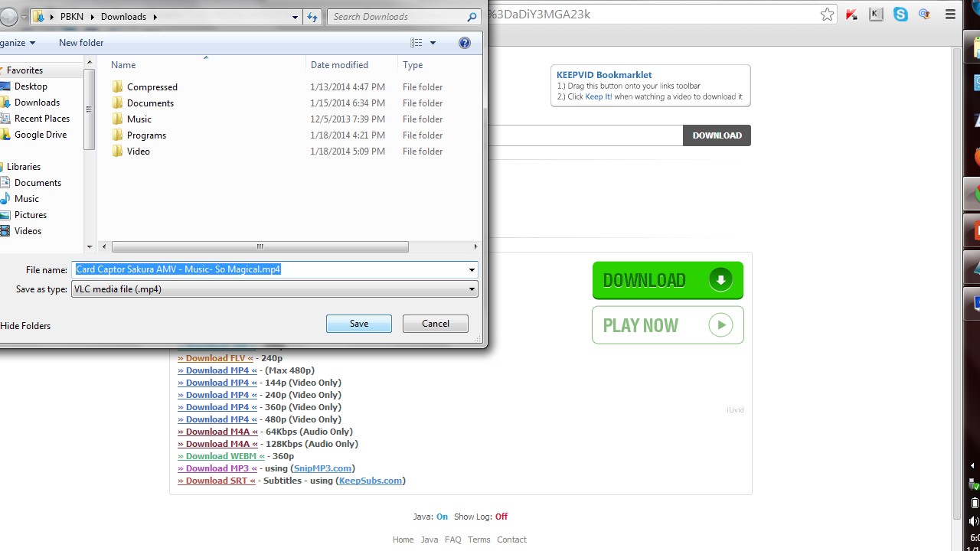Click the horizontal scrollbar in file list
980x551 pixels.
pyautogui.click(x=260, y=246)
